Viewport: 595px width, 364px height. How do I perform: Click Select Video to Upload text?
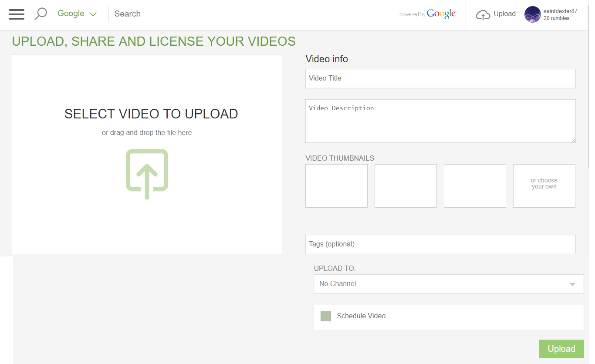point(151,114)
